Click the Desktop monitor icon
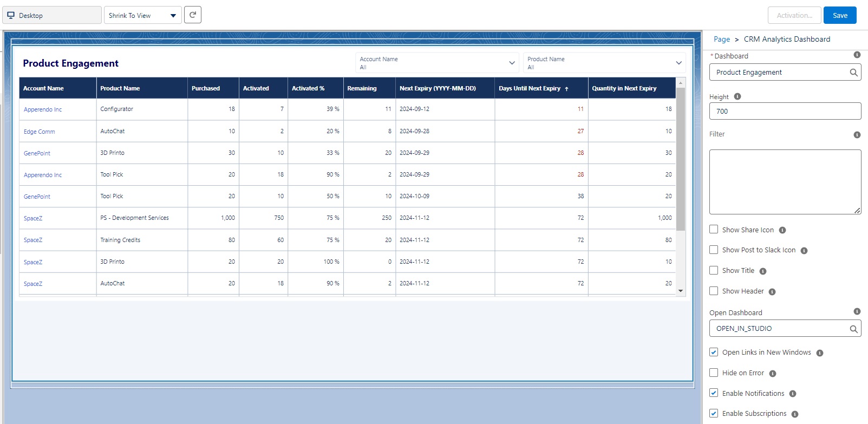This screenshot has width=868, height=424. [x=11, y=15]
